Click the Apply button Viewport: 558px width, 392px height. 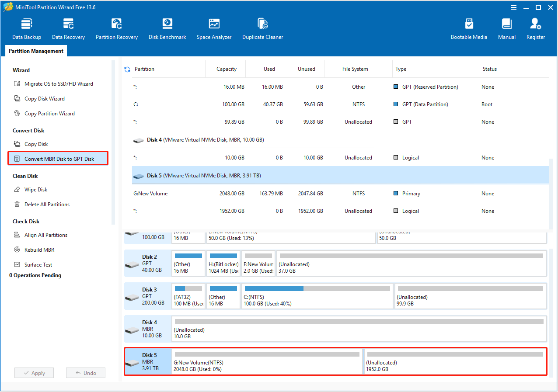34,373
